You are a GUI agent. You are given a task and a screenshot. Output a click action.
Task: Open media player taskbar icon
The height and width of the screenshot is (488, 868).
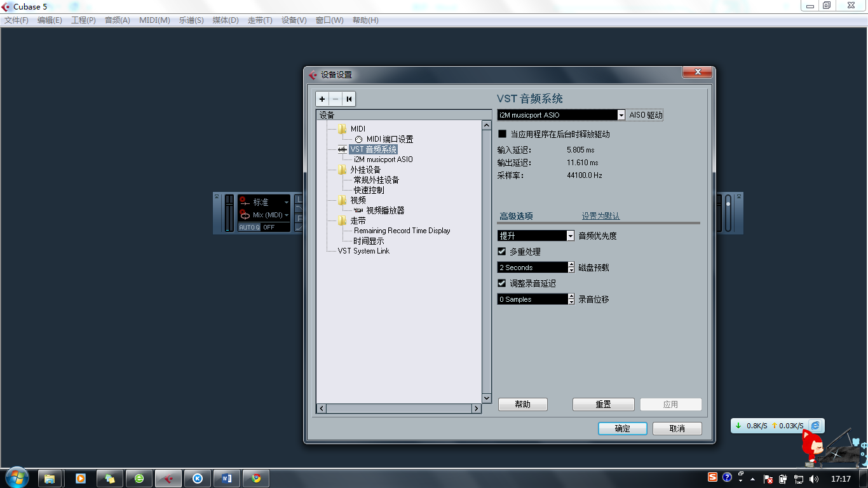pos(81,478)
